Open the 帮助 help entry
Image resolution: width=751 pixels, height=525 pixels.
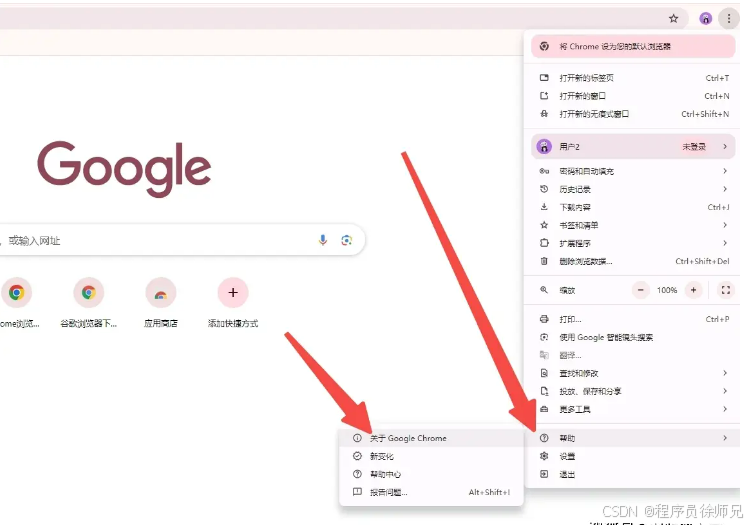click(x=633, y=438)
